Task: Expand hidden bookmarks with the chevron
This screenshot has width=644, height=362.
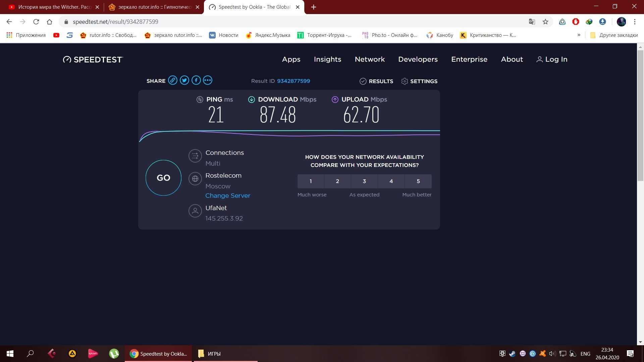Action: click(579, 35)
